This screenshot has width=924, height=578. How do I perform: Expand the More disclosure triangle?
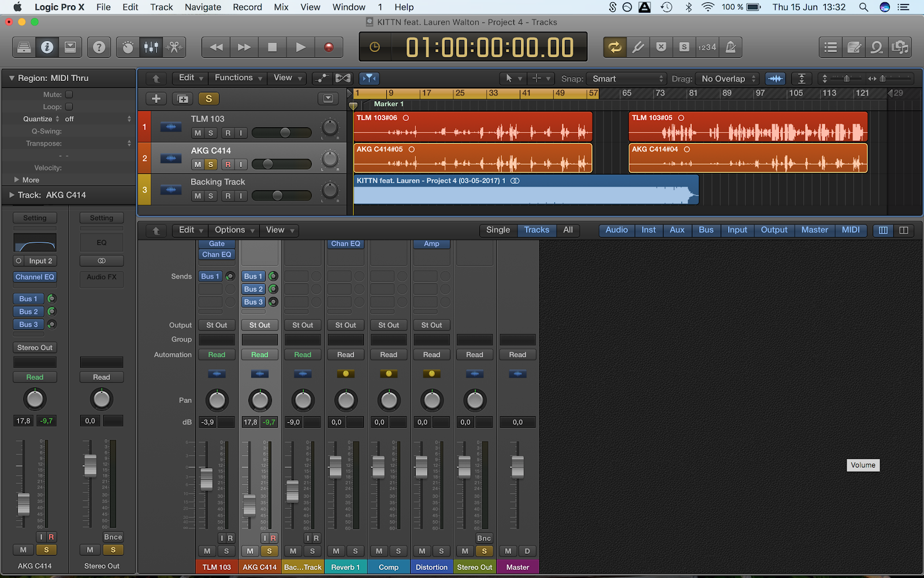17,180
